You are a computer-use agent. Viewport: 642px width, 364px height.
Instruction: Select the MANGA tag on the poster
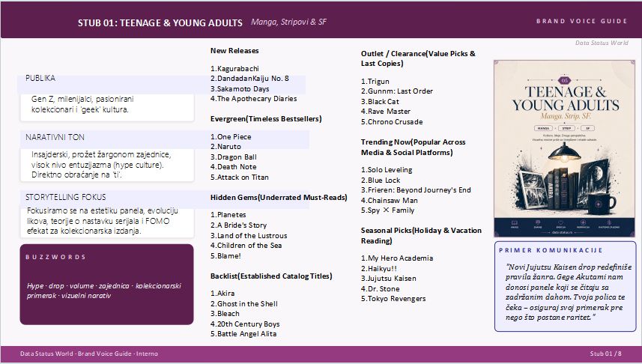543,128
